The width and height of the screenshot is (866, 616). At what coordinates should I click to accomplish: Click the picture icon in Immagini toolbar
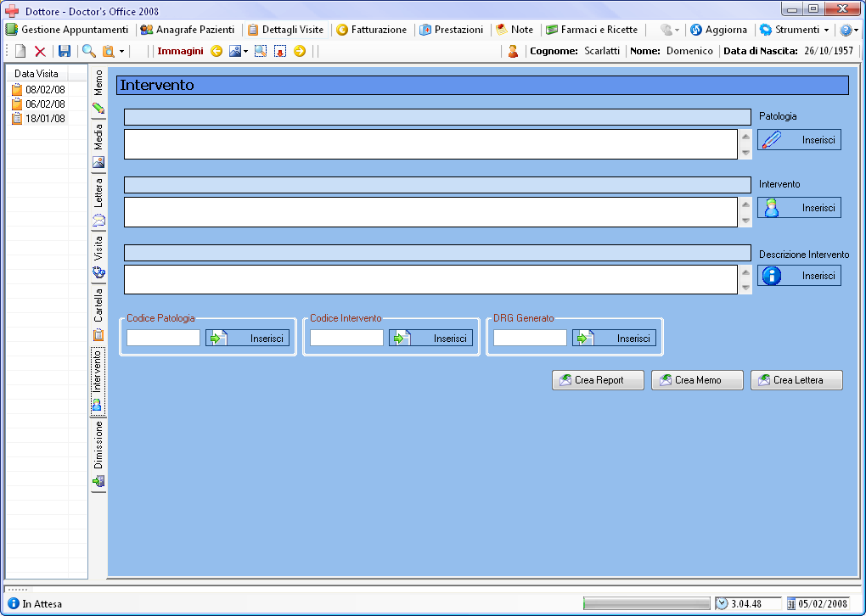[235, 51]
